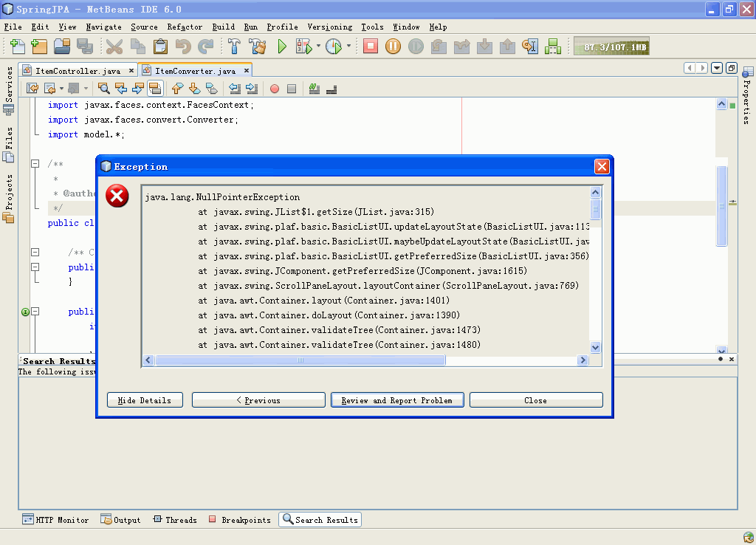Screen dimensions: 756x545
Task: Click the Redo arrow icon
Action: coord(206,47)
